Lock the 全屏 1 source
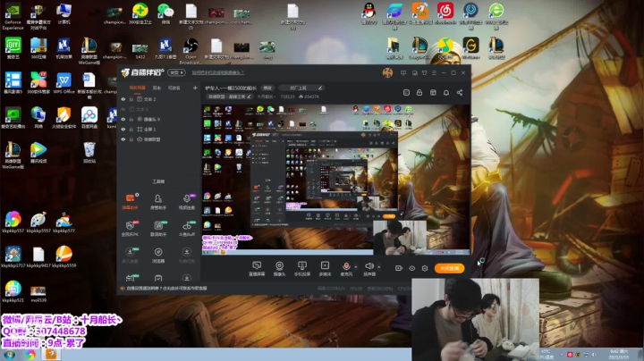 131,130
